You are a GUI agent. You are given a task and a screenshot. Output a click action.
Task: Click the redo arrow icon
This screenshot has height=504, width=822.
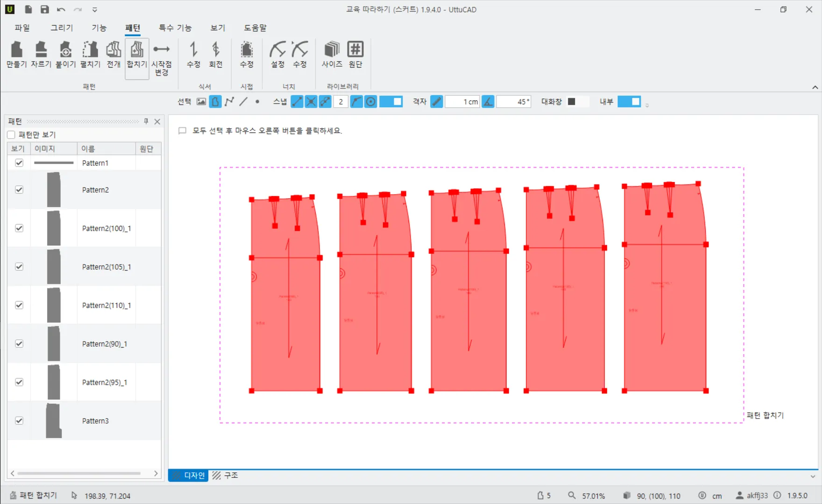[x=78, y=9]
